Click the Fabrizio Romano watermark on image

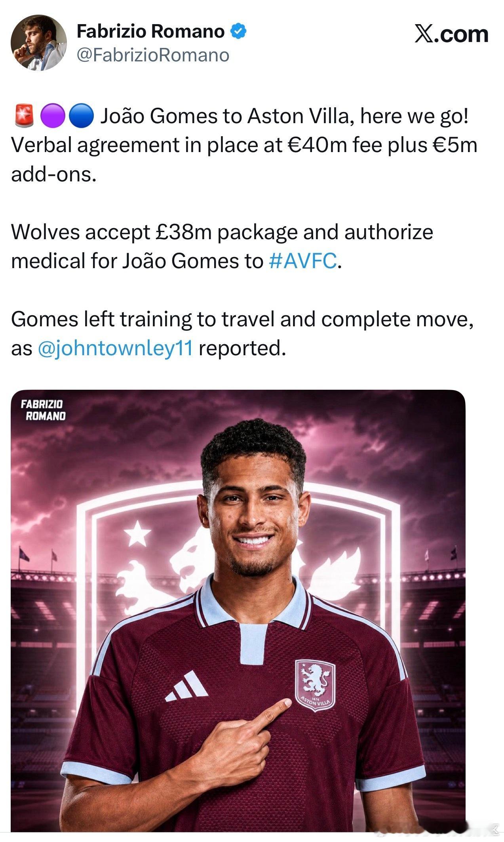[x=43, y=410]
